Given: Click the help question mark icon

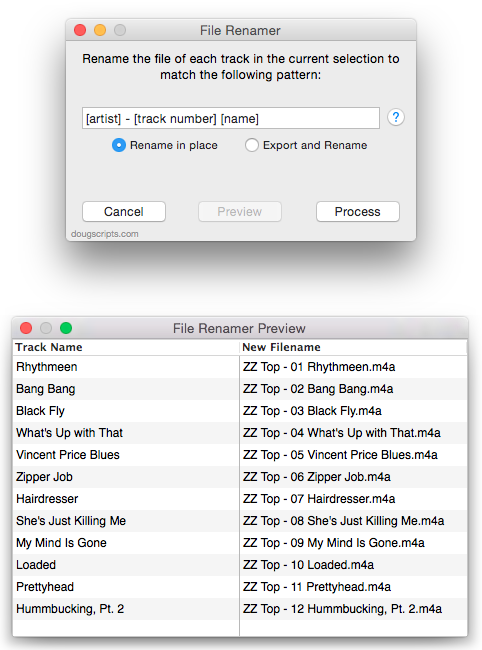Looking at the screenshot, I should 396,117.
